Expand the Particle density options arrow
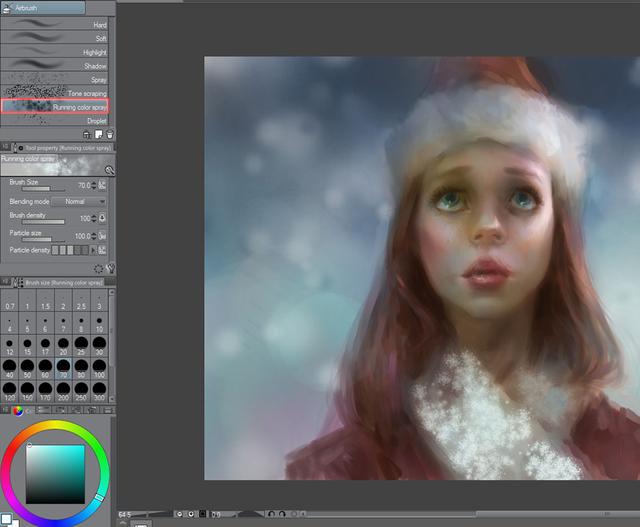Screen dimensions: 640x527 point(93,249)
